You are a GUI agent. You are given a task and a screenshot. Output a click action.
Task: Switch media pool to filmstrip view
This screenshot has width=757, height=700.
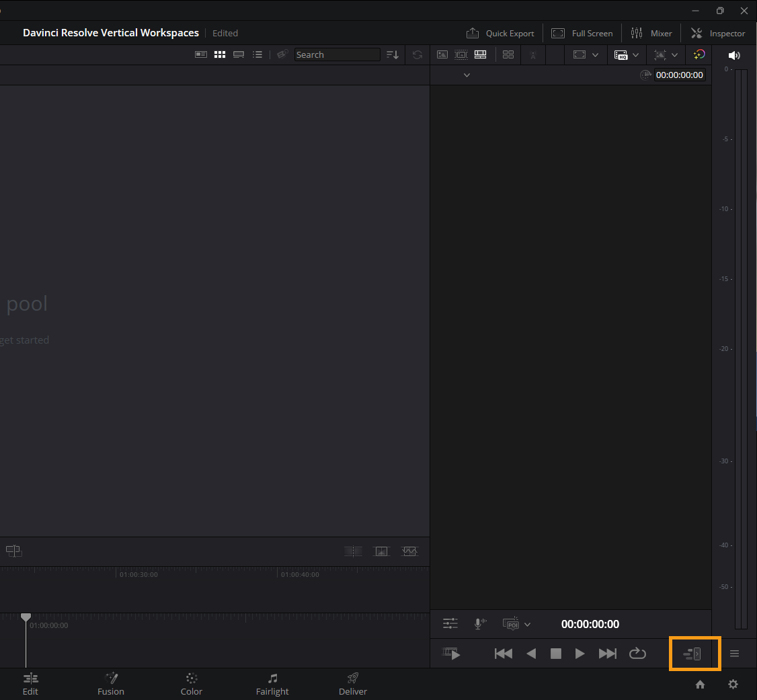239,54
